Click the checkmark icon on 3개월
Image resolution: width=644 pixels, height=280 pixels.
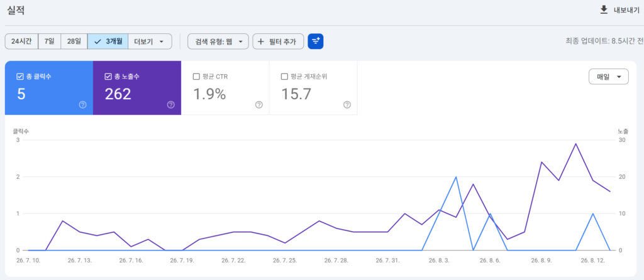(x=97, y=41)
